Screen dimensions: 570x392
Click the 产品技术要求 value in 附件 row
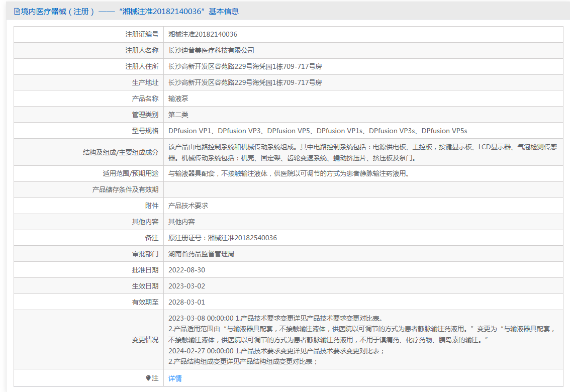click(188, 206)
